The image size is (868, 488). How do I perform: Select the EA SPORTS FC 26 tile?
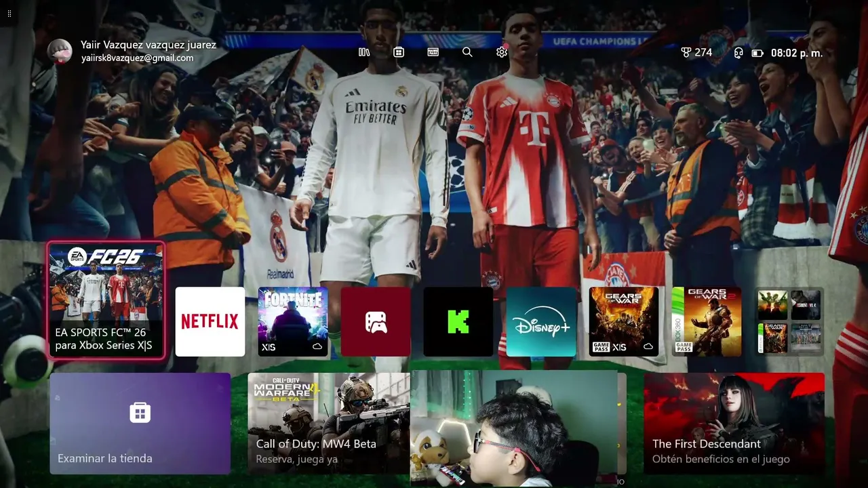106,300
